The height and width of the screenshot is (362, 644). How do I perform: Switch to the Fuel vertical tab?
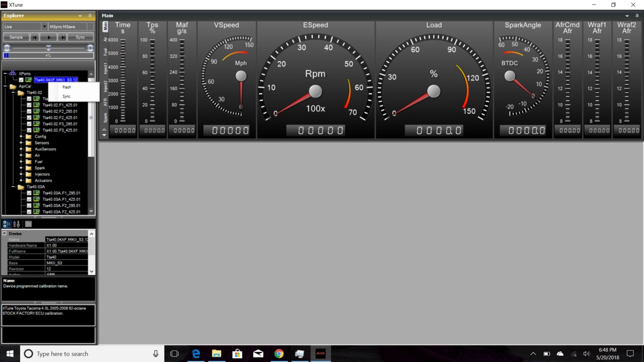click(x=105, y=51)
